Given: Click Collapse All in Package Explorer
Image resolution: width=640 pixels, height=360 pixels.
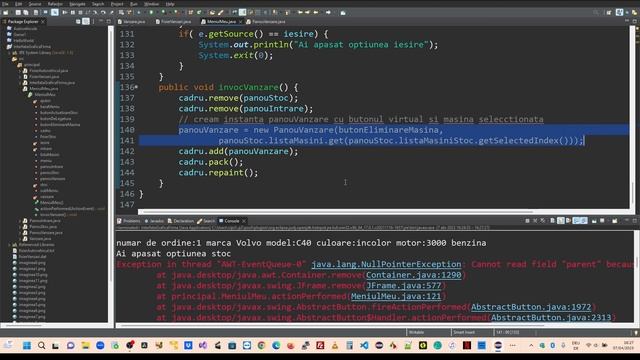Looking at the screenshot, I should pyautogui.click(x=78, y=21).
